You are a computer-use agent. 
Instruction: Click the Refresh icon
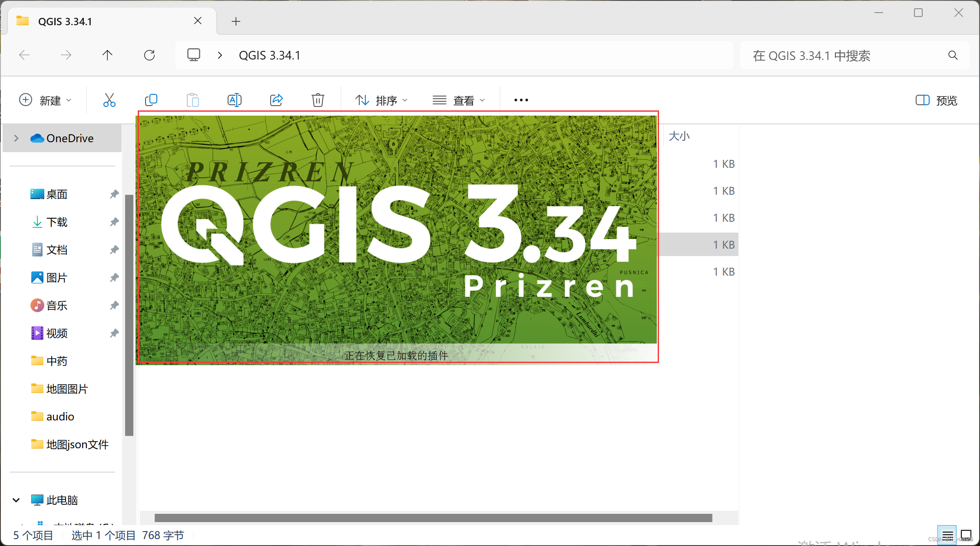(149, 55)
